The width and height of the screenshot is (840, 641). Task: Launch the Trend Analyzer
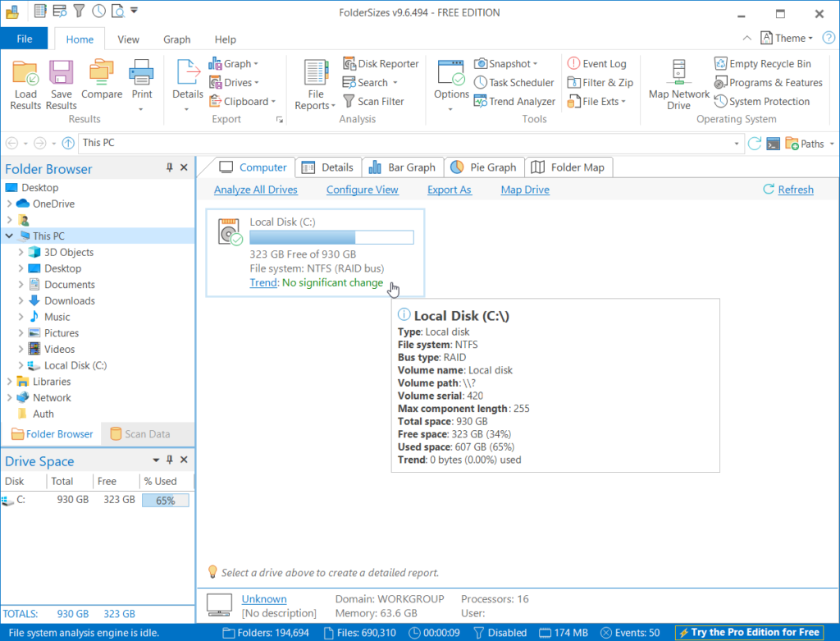[515, 101]
